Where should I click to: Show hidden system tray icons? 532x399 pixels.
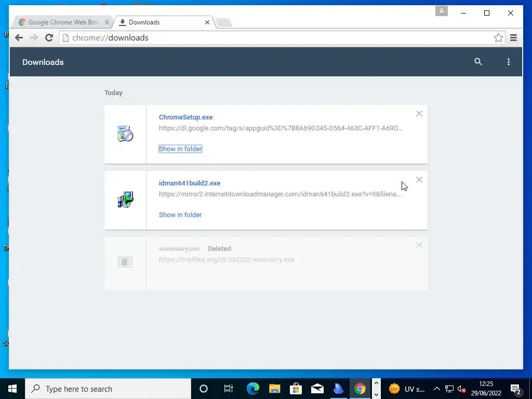coord(436,389)
